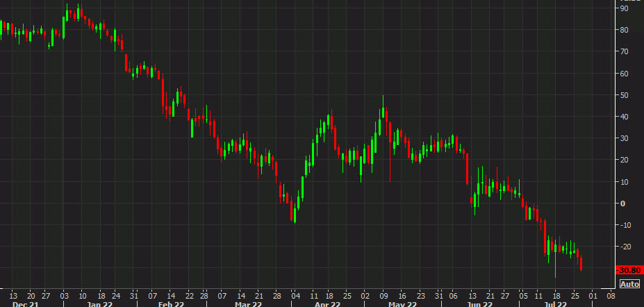The width and height of the screenshot is (644, 307).
Task: Select the last red candle on the chart
Action: 581,263
